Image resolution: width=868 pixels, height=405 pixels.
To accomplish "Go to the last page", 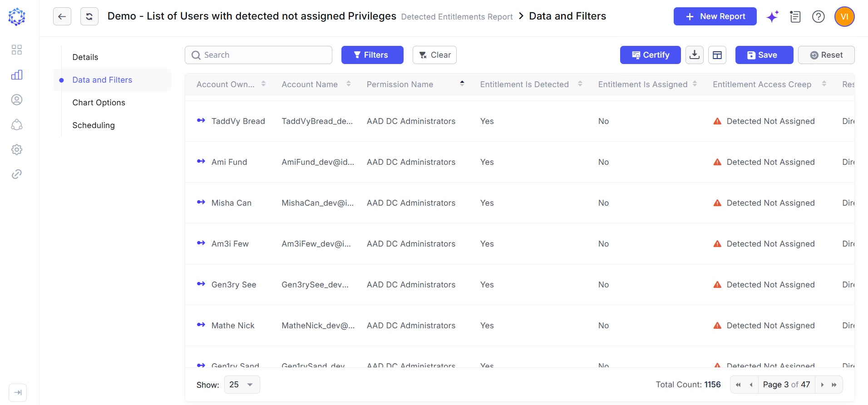I will point(834,385).
